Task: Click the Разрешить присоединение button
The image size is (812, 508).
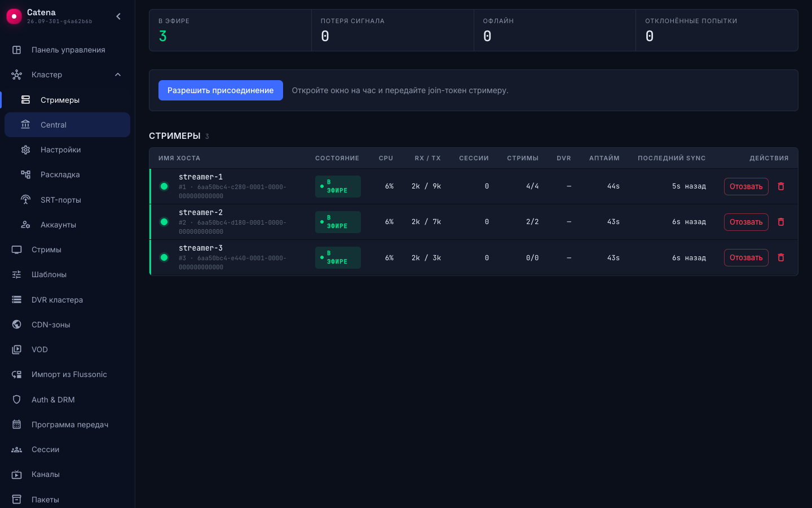Action: pyautogui.click(x=220, y=90)
